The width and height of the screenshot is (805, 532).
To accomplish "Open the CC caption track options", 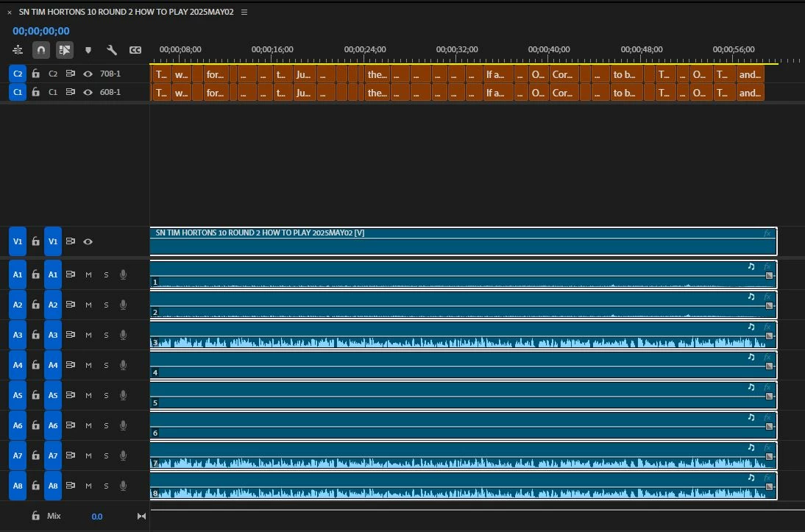I will pyautogui.click(x=135, y=50).
